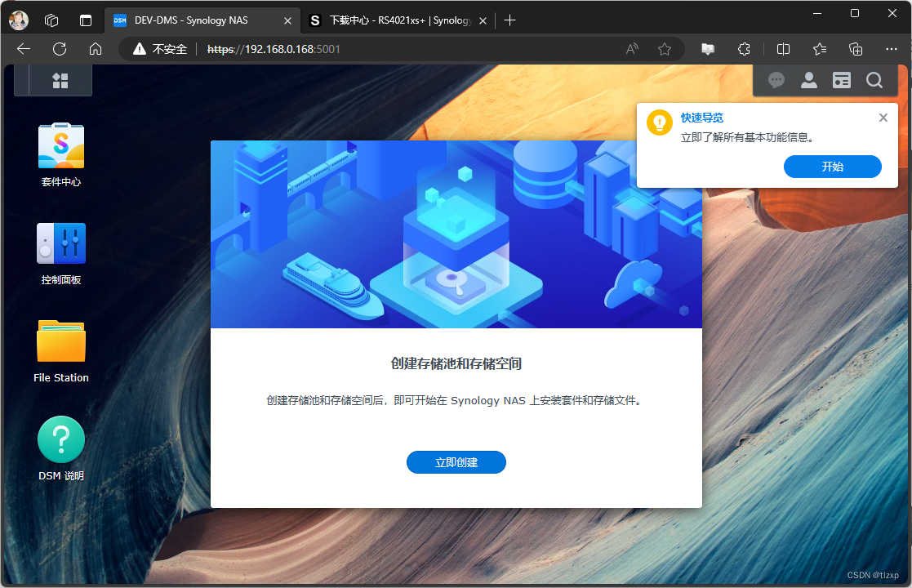The height and width of the screenshot is (588, 912).
Task: Toggle split screen view icon
Action: click(784, 49)
